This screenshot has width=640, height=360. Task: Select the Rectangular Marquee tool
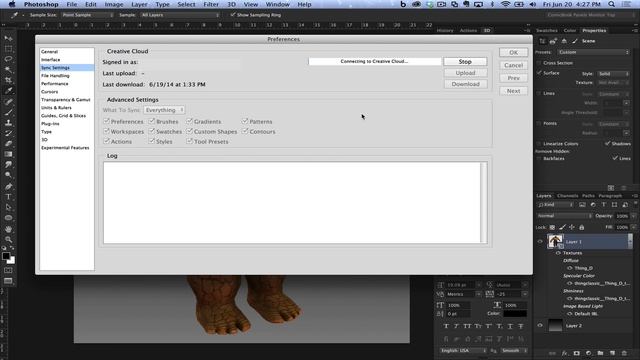pyautogui.click(x=8, y=49)
